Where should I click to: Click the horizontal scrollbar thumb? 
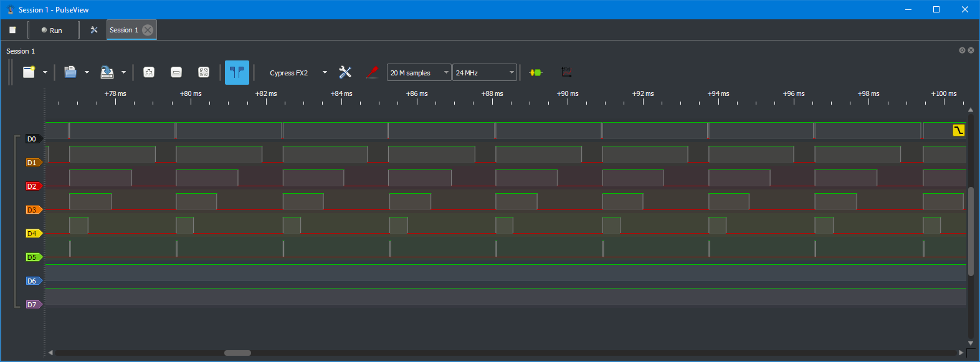click(237, 353)
